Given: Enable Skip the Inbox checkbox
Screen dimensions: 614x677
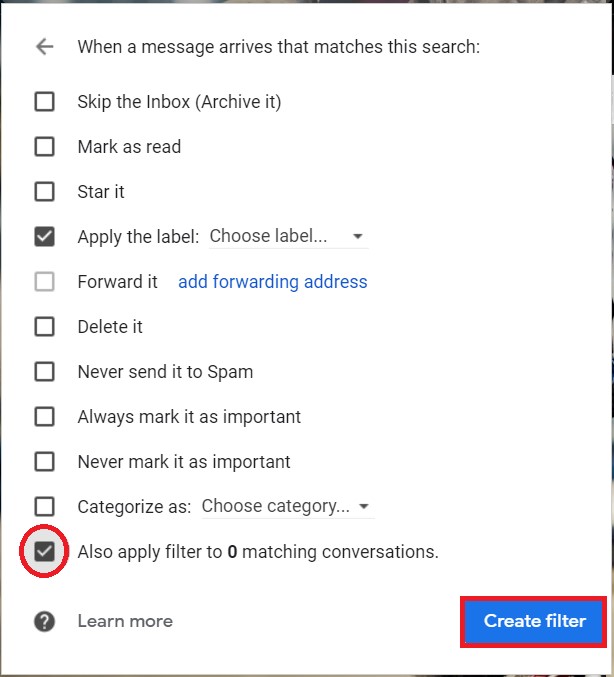Looking at the screenshot, I should [44, 102].
